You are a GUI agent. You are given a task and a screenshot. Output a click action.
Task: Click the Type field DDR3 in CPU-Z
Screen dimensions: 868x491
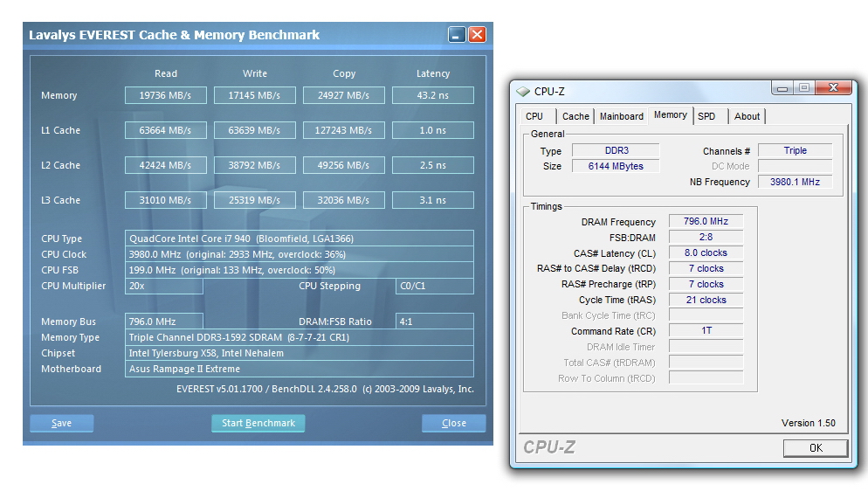tap(616, 150)
